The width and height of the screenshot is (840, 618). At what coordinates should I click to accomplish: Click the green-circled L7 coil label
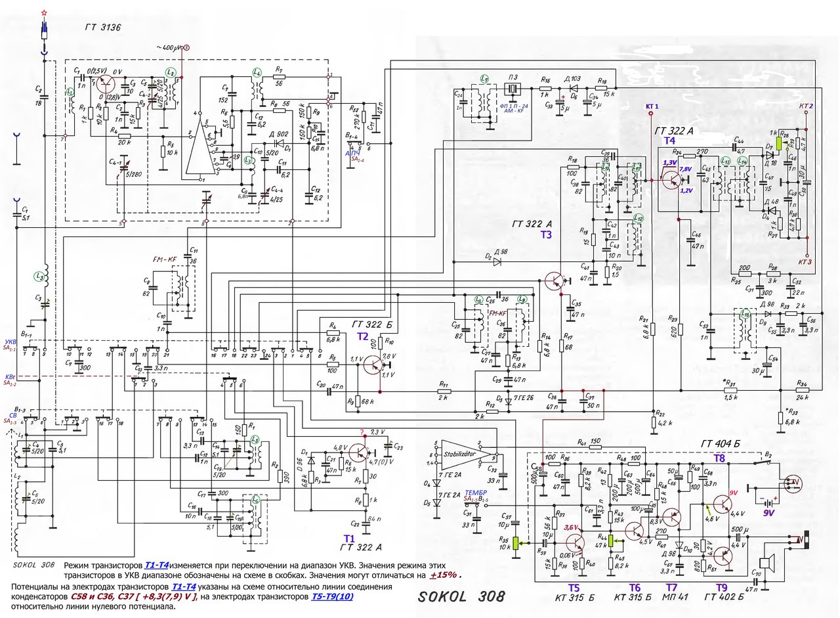point(484,79)
